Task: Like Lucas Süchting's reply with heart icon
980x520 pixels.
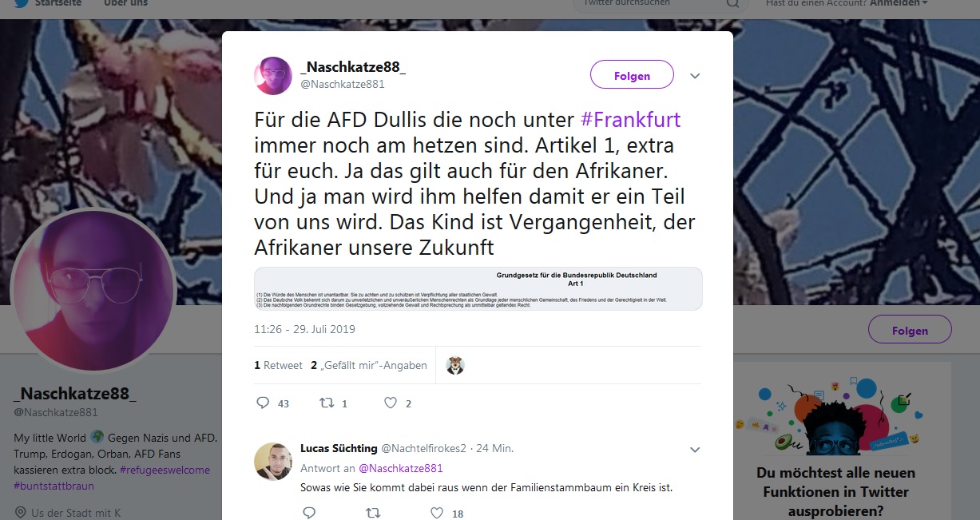Action: click(x=437, y=513)
